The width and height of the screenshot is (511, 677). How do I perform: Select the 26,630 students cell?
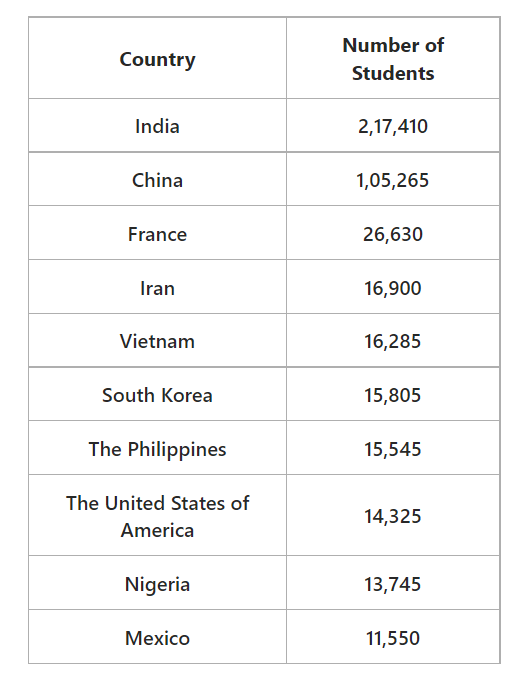click(393, 234)
